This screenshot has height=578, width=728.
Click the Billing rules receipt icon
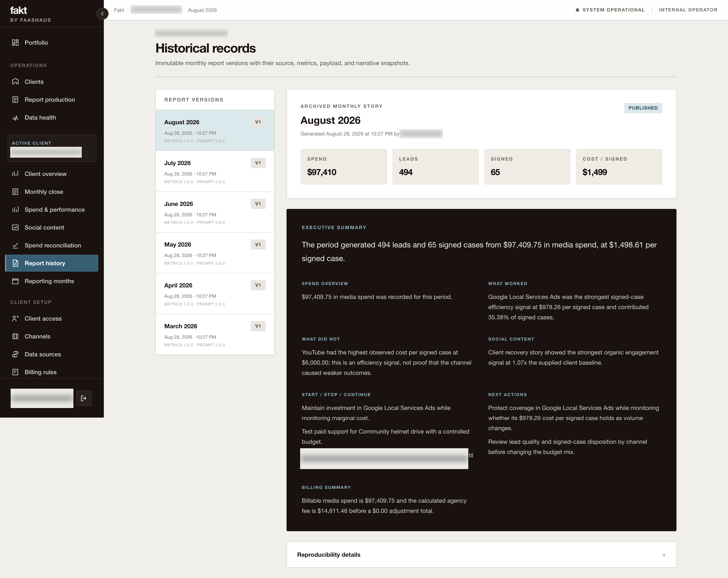[x=15, y=372]
